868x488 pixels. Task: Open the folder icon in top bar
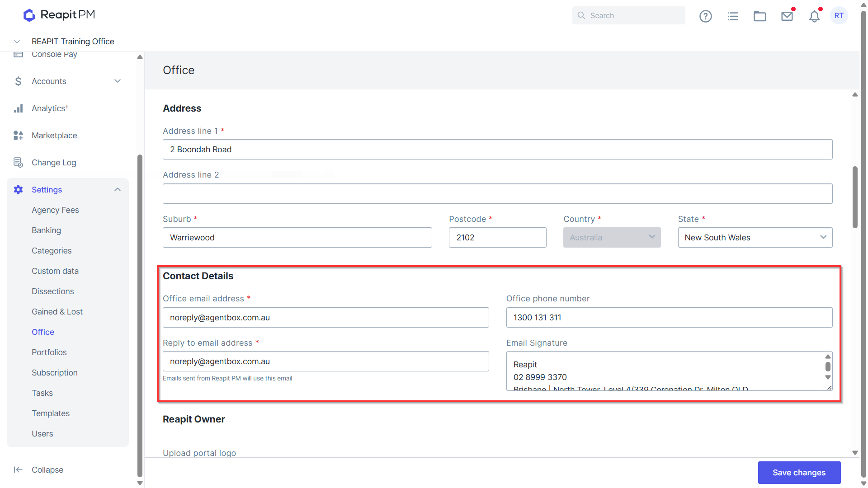(760, 16)
